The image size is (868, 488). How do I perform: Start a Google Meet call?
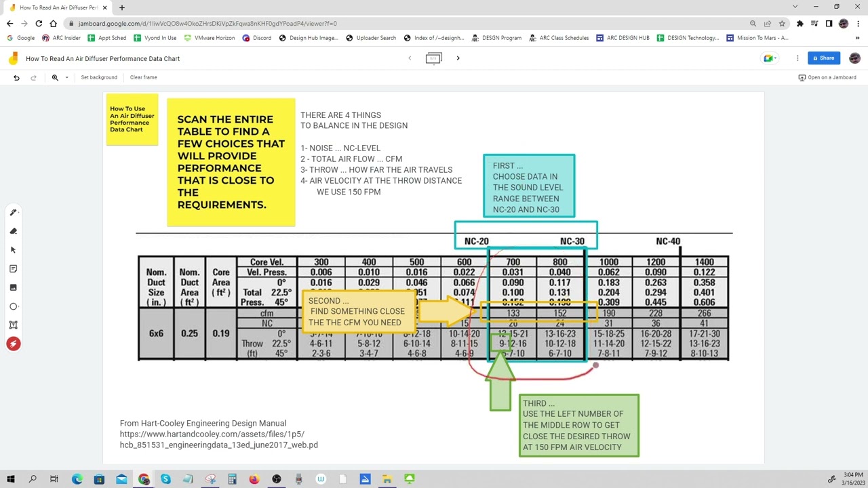tap(771, 58)
